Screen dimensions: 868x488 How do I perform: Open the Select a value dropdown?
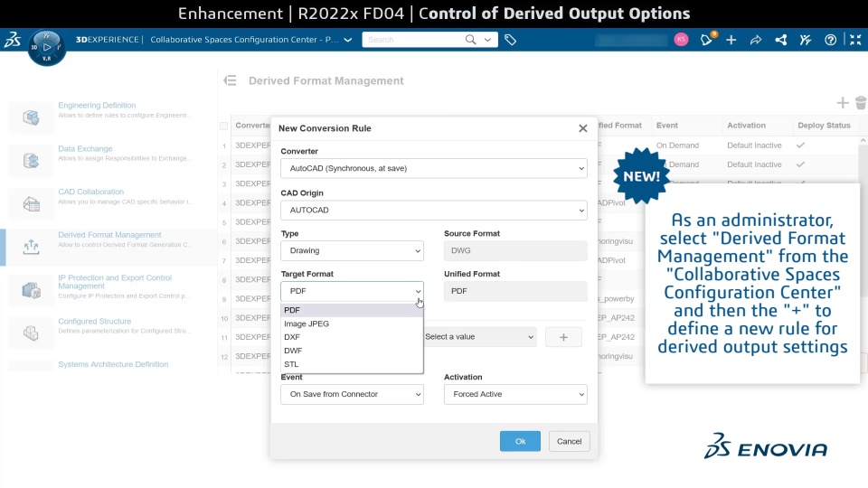click(x=479, y=337)
